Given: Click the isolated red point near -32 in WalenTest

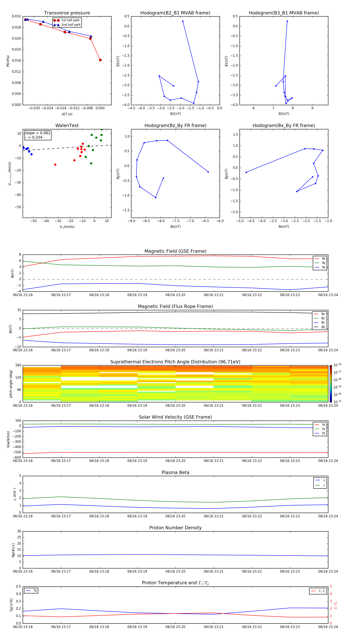Looking at the screenshot, I should click(55, 165).
